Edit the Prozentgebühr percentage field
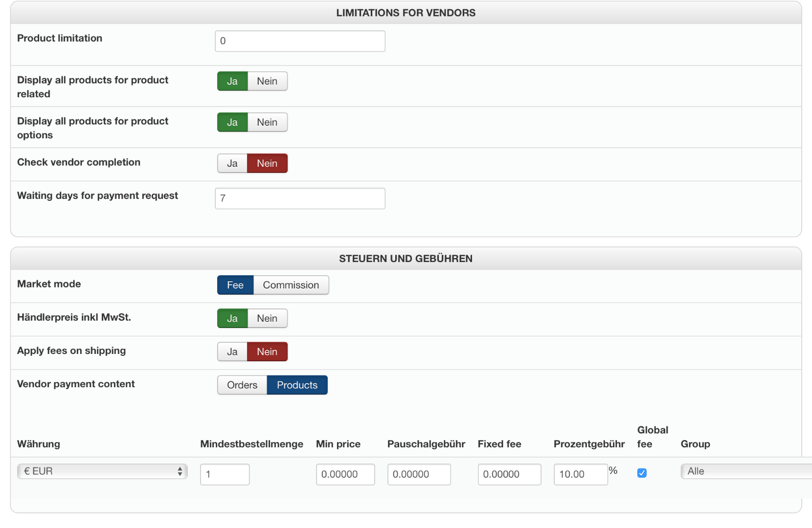The width and height of the screenshot is (812, 528). (x=580, y=474)
